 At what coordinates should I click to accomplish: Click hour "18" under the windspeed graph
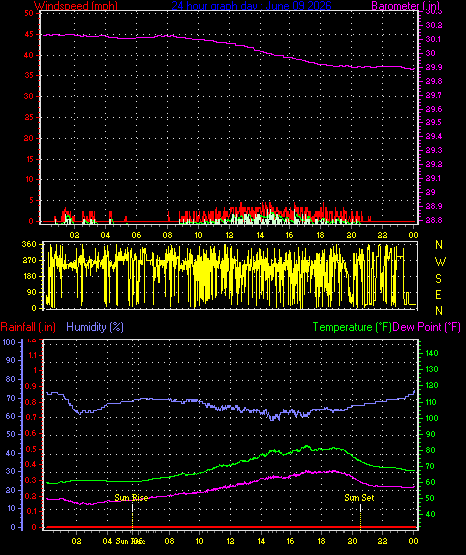coord(320,235)
